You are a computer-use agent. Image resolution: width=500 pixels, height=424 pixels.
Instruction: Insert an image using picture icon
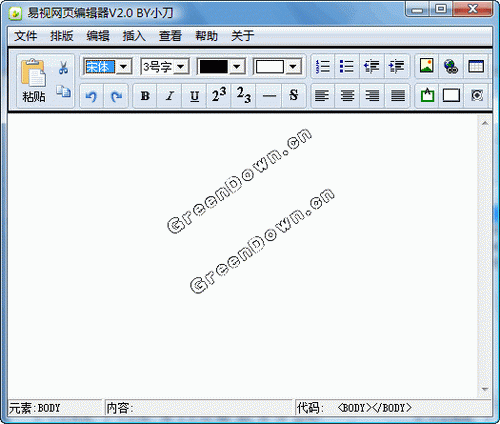pos(427,66)
